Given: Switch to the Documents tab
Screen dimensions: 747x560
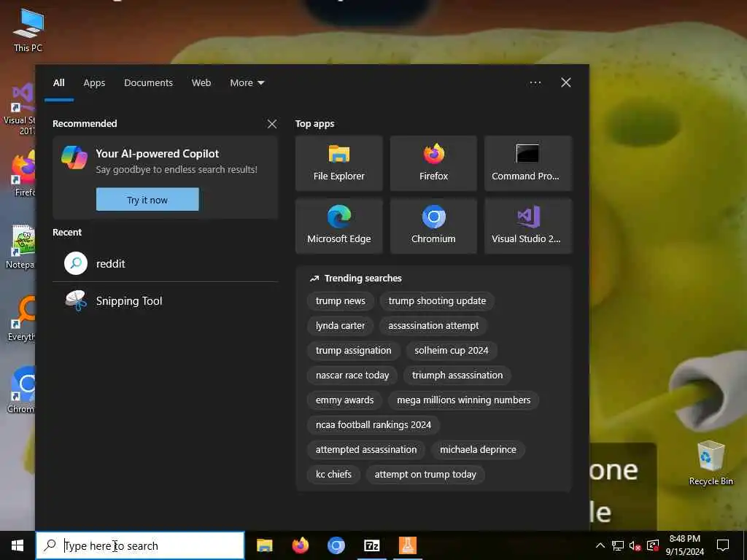Looking at the screenshot, I should click(x=148, y=83).
